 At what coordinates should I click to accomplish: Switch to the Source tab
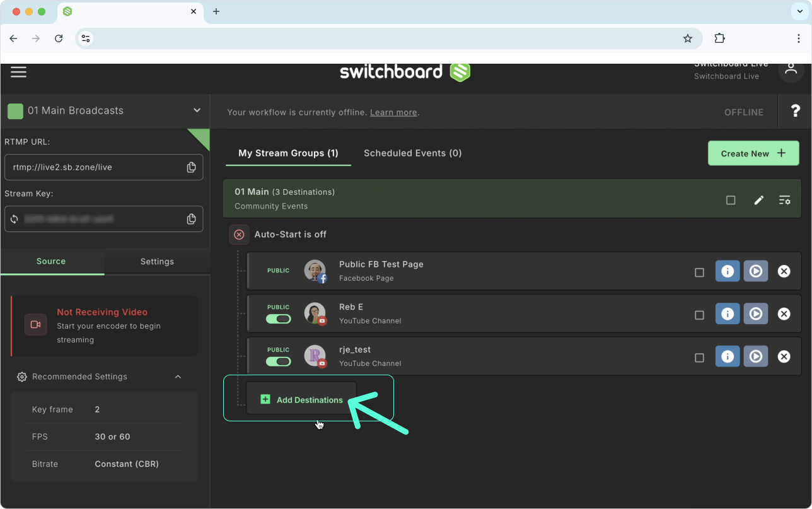point(52,261)
